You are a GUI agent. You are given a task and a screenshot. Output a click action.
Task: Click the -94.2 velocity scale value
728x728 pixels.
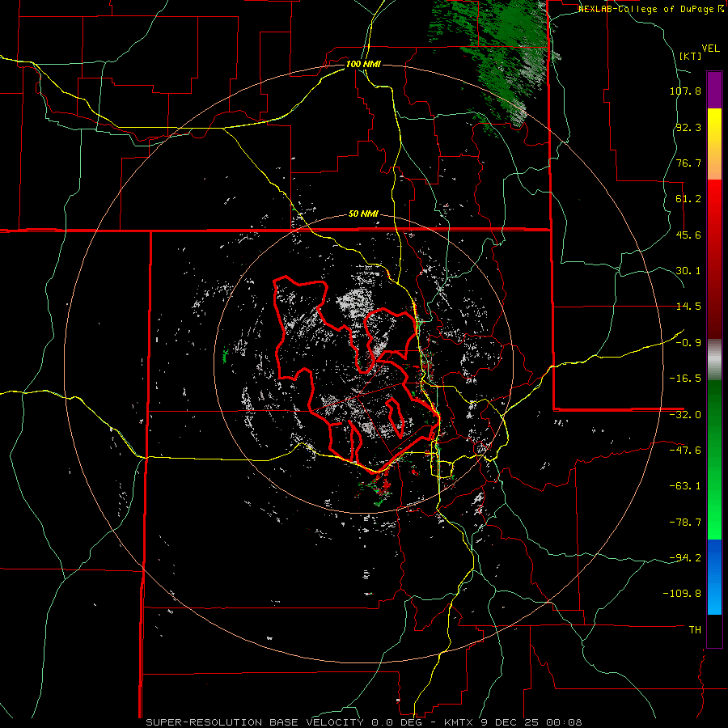coord(685,558)
